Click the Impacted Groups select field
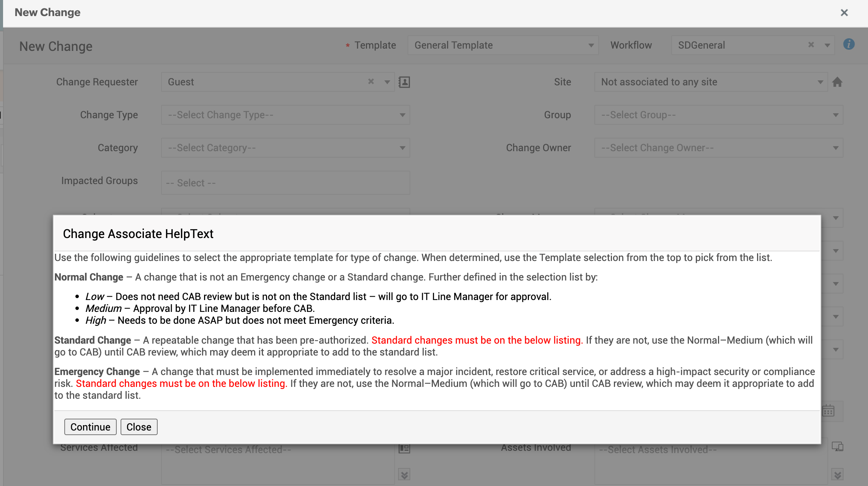The width and height of the screenshot is (868, 486). [286, 183]
